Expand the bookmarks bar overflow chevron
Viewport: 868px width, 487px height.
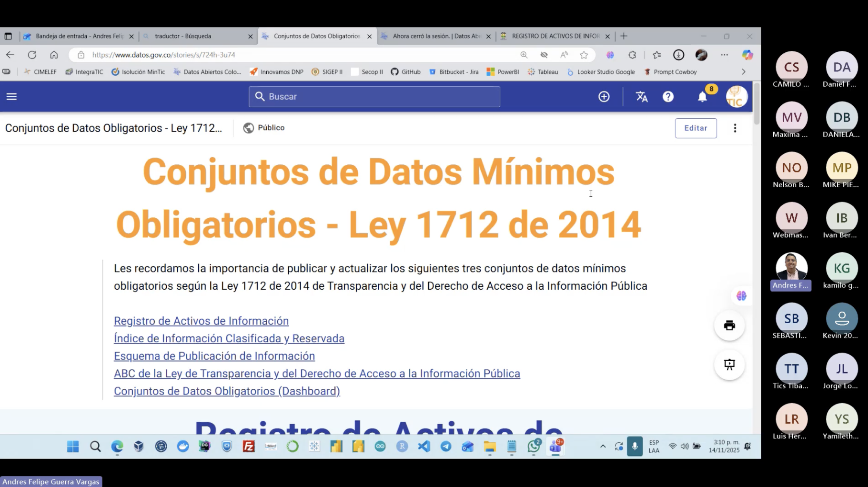pos(743,72)
